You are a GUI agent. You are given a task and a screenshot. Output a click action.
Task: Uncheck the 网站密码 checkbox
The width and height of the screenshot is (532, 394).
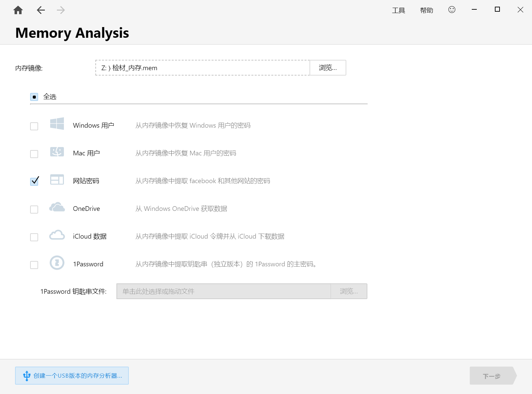[34, 181]
